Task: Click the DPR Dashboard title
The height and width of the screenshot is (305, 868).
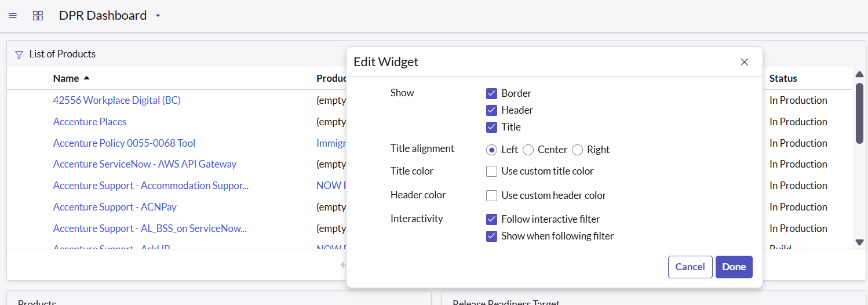Action: coord(103,16)
